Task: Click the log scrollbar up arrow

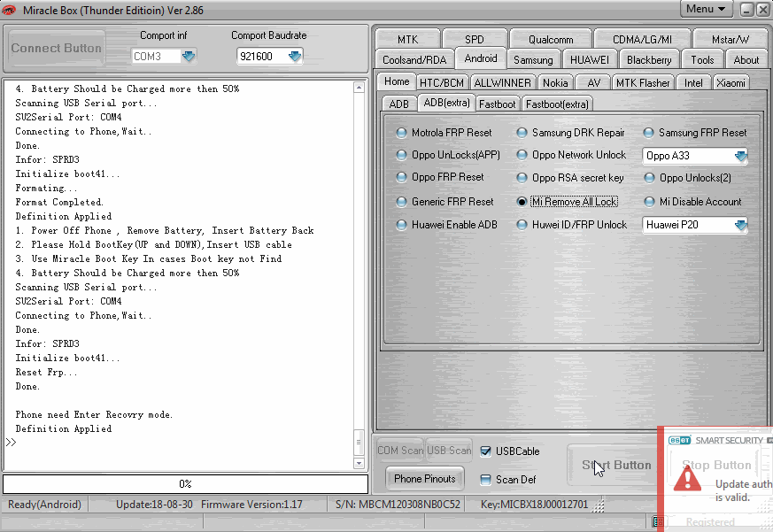Action: click(359, 88)
